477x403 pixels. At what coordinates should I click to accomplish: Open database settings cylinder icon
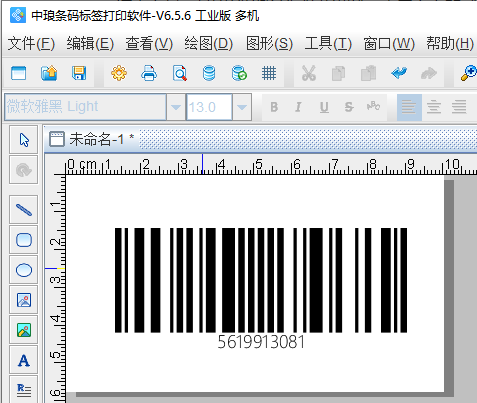coord(209,73)
